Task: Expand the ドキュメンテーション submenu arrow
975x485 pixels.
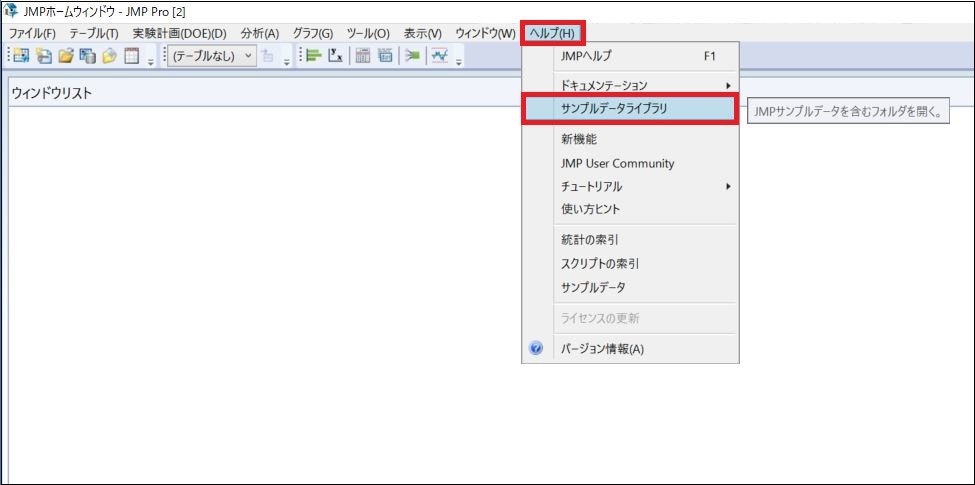Action: point(728,85)
